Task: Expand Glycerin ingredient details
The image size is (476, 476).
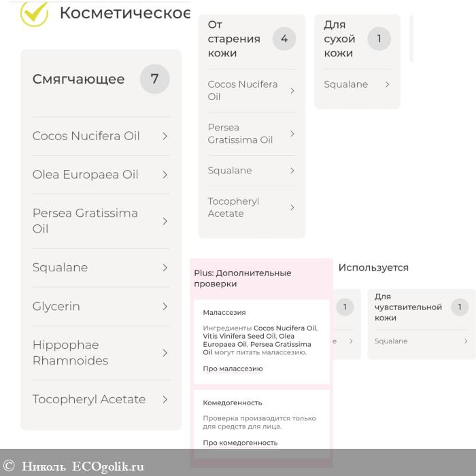Action: pyautogui.click(x=165, y=307)
